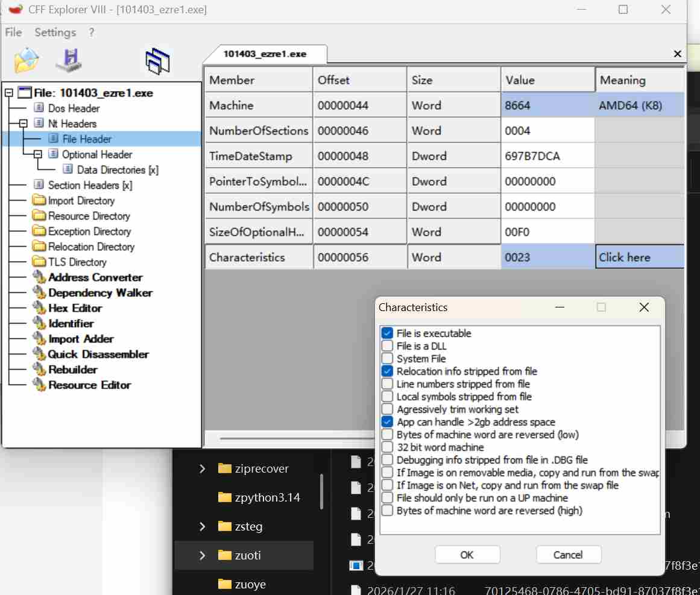Check System File option
Image resolution: width=700 pixels, height=595 pixels.
388,359
